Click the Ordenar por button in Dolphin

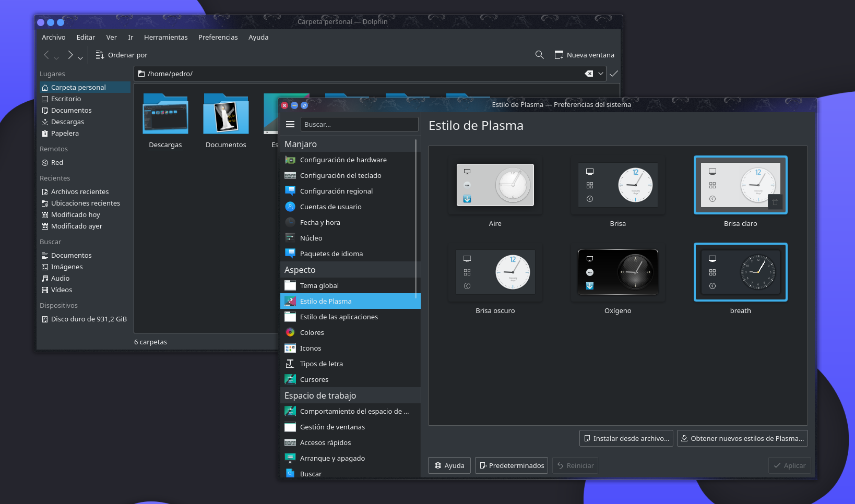coord(122,55)
